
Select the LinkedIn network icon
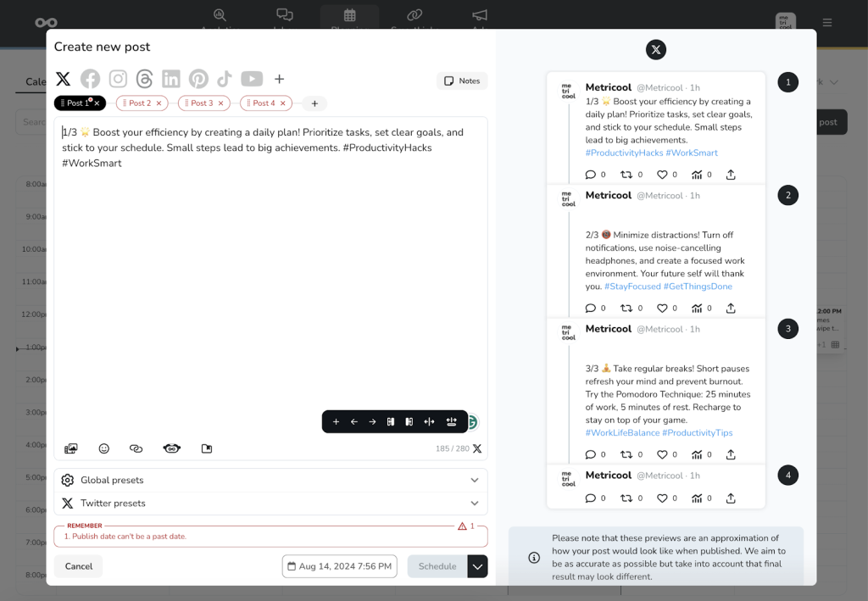pyautogui.click(x=171, y=79)
